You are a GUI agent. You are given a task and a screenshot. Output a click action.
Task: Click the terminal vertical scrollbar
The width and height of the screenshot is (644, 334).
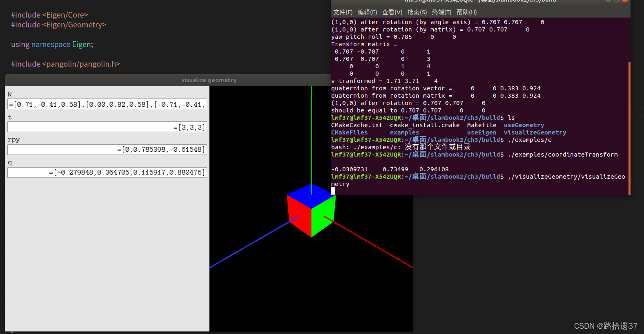(629, 128)
